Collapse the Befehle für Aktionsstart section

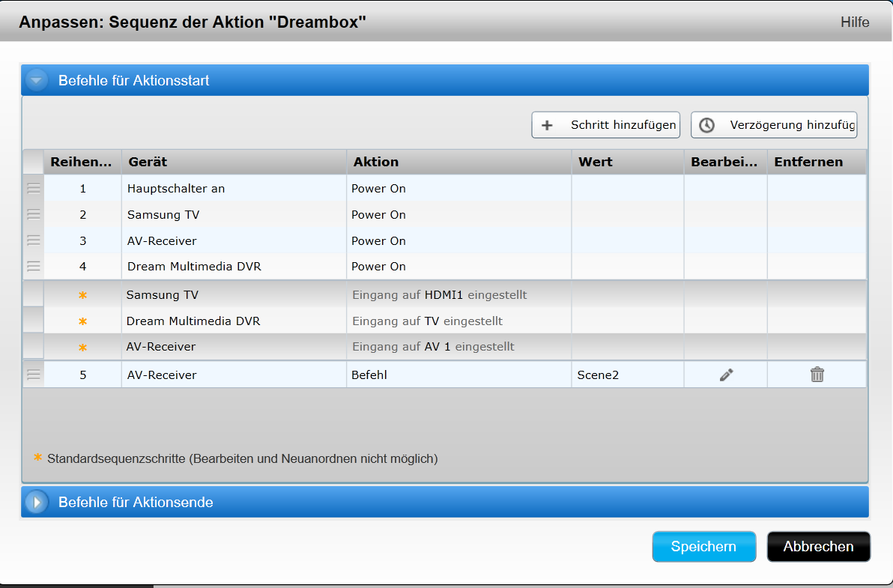37,80
